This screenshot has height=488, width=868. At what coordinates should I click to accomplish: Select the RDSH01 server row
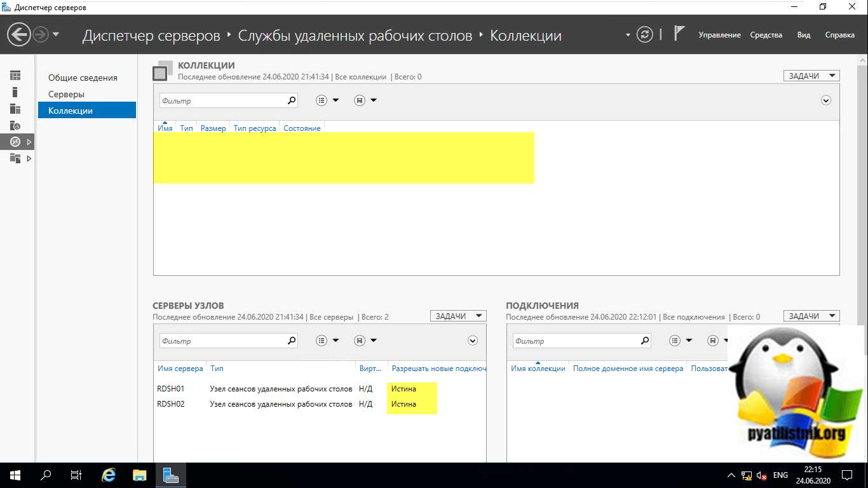coord(171,388)
